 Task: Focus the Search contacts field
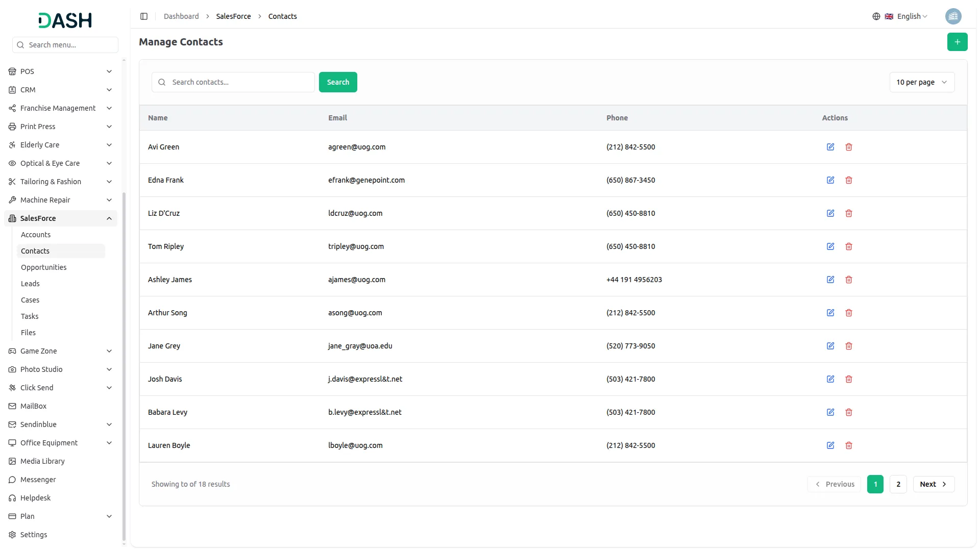click(233, 82)
